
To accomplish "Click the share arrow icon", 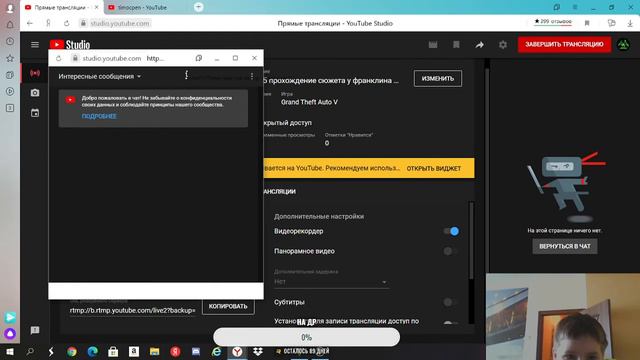I will (x=480, y=44).
